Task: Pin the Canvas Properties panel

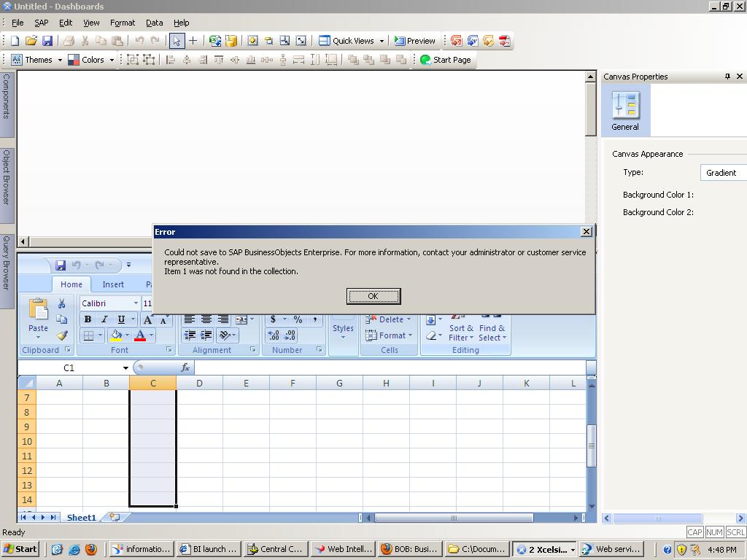Action: click(727, 77)
